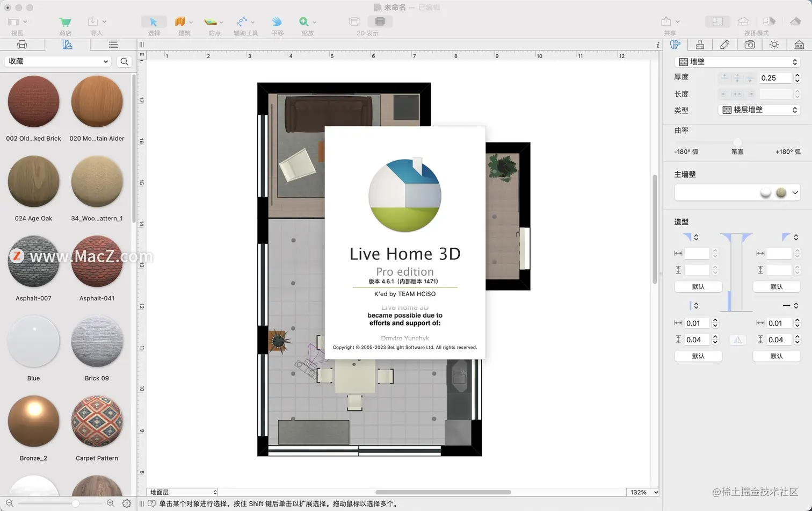Click the mirror profile icon under 造型
This screenshot has height=511, width=812.
(737, 340)
